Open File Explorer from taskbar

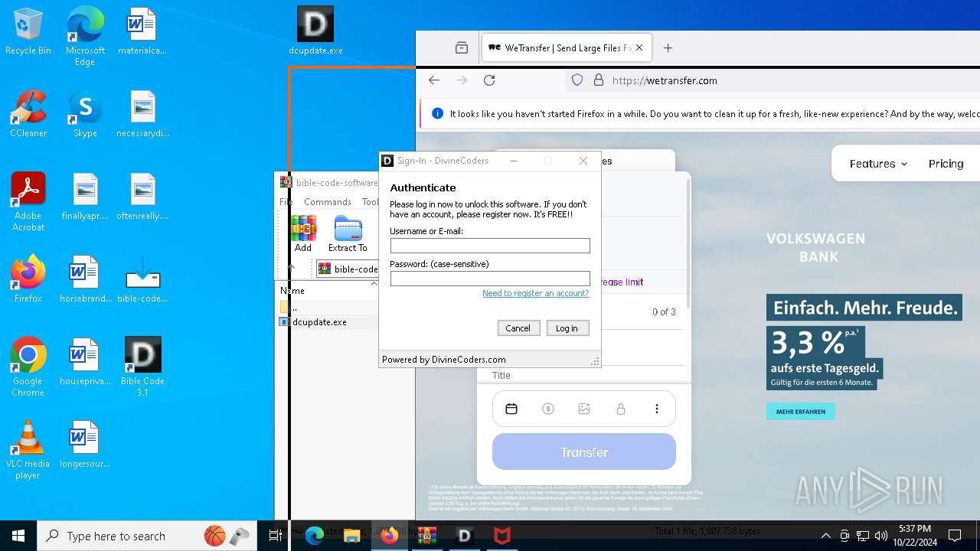(352, 536)
